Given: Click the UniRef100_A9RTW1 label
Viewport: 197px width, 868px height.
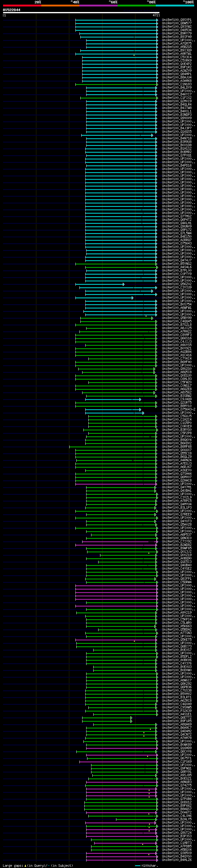Looking at the screenshot, I should [x=176, y=54].
